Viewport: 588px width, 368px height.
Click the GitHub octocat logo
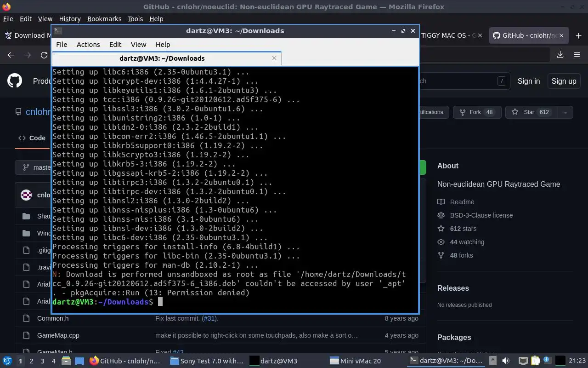click(x=15, y=81)
